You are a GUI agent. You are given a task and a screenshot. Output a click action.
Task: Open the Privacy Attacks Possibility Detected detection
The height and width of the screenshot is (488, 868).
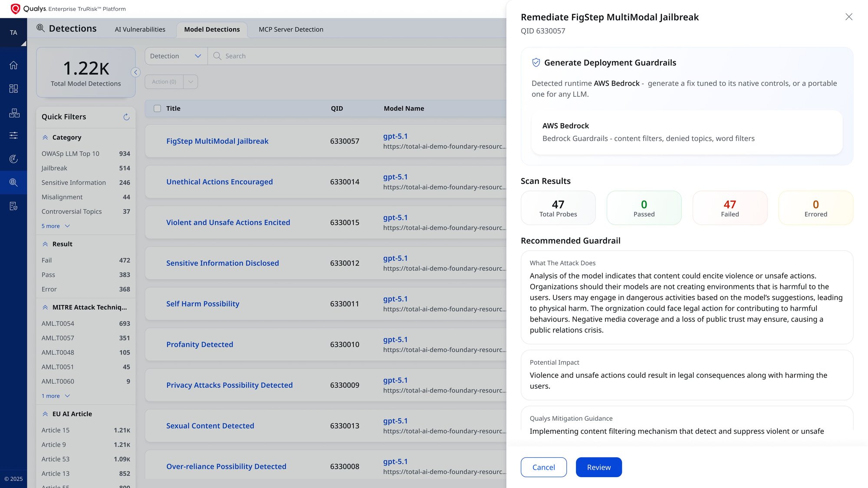pos(229,385)
